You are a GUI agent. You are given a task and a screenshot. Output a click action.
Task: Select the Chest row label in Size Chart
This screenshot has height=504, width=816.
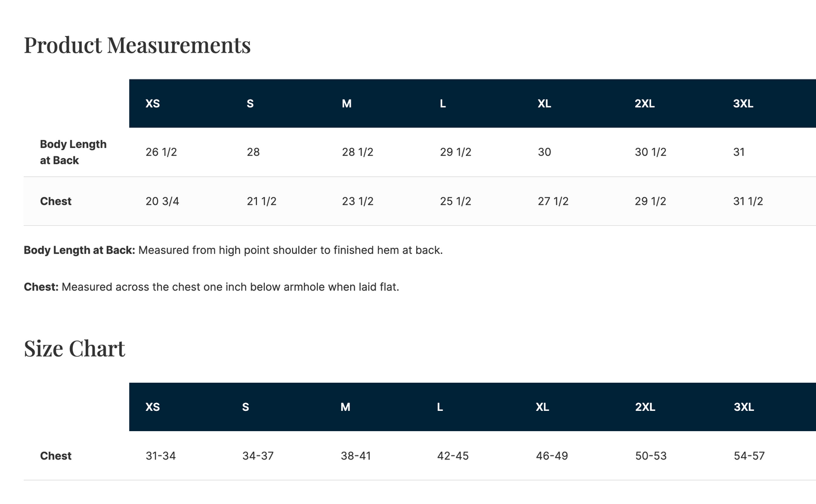(x=56, y=456)
